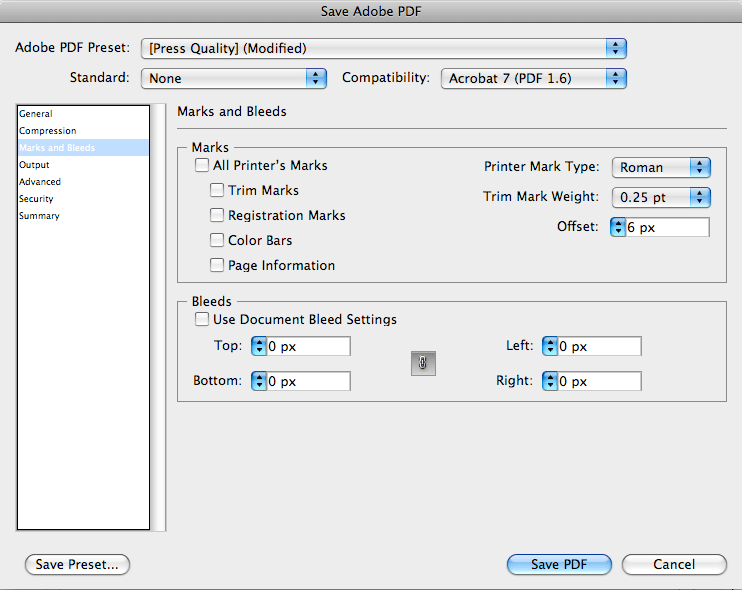This screenshot has width=742, height=590.
Task: Select Output in the category list
Action: tap(83, 165)
